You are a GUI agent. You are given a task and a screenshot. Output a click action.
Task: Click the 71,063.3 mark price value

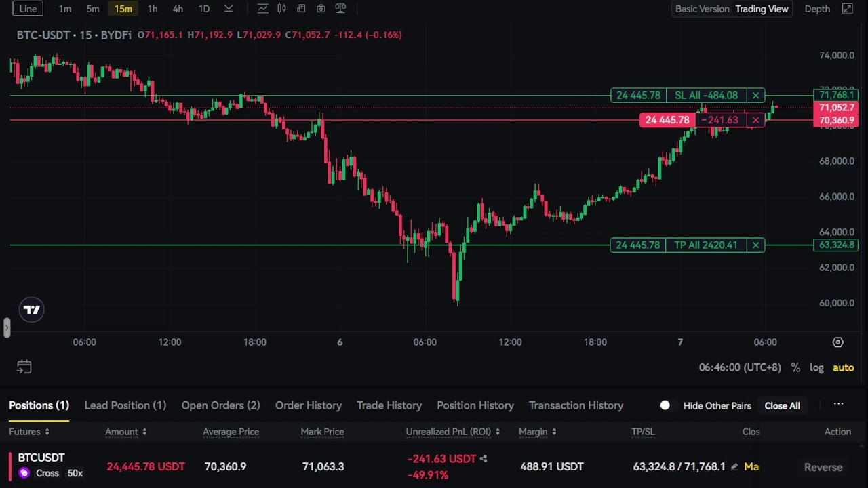(x=322, y=467)
